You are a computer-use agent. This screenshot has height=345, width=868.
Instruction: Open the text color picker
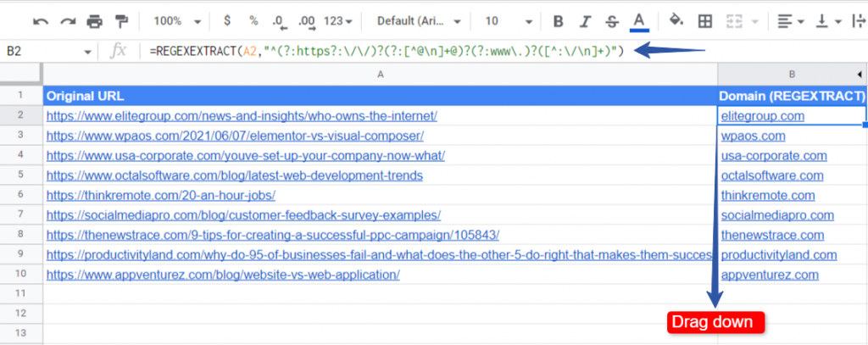(639, 21)
